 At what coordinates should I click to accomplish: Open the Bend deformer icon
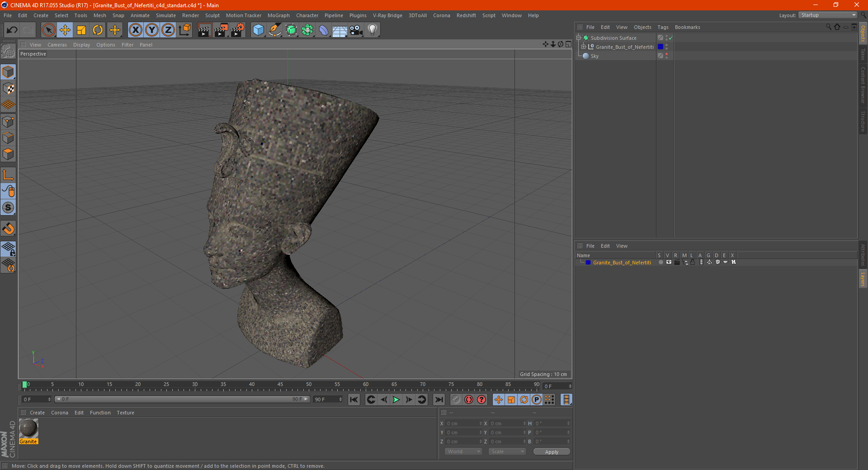coord(324,30)
